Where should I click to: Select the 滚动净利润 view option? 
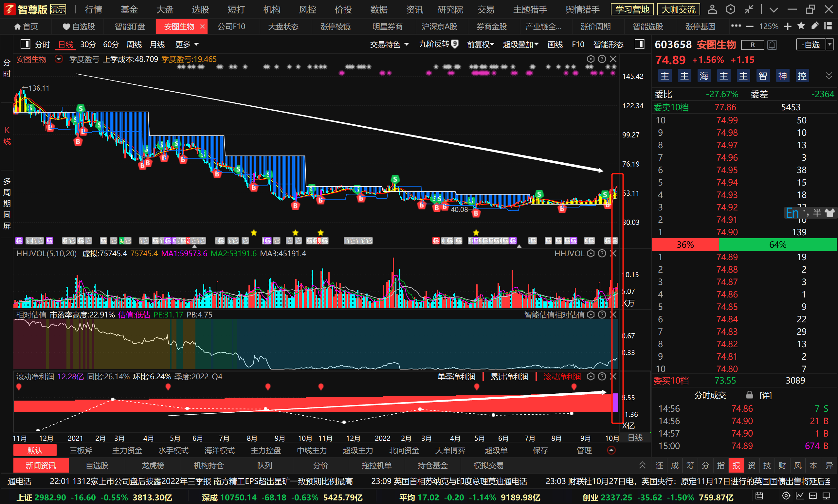click(562, 377)
